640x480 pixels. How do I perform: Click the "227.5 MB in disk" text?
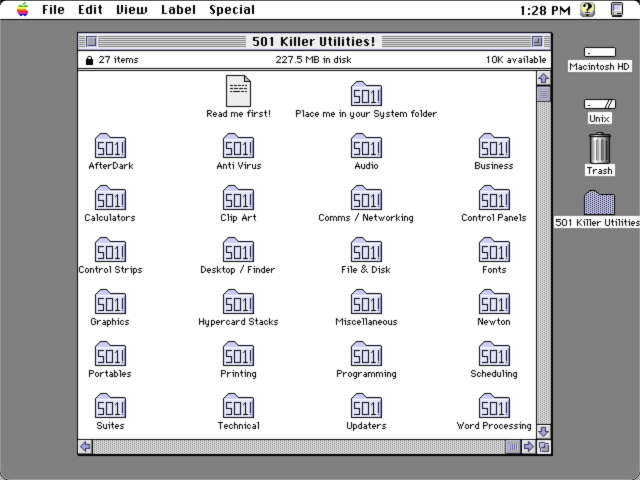(x=313, y=60)
